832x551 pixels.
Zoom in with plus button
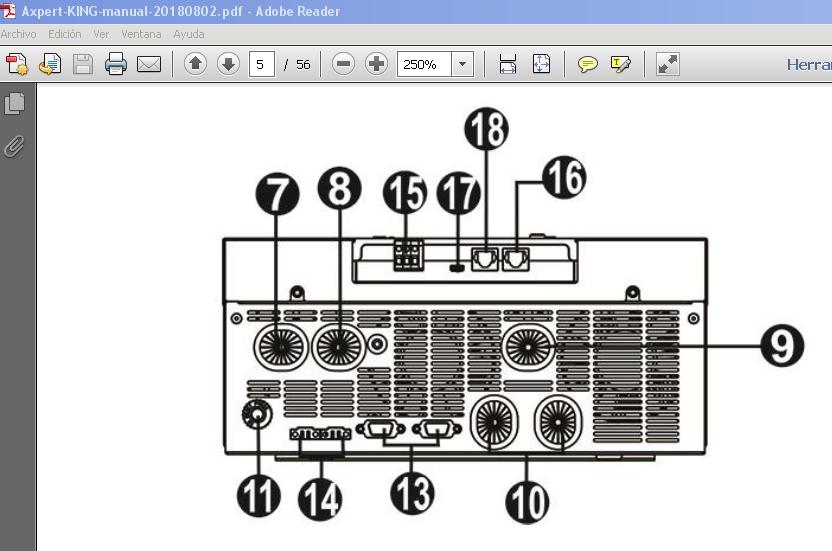(376, 64)
